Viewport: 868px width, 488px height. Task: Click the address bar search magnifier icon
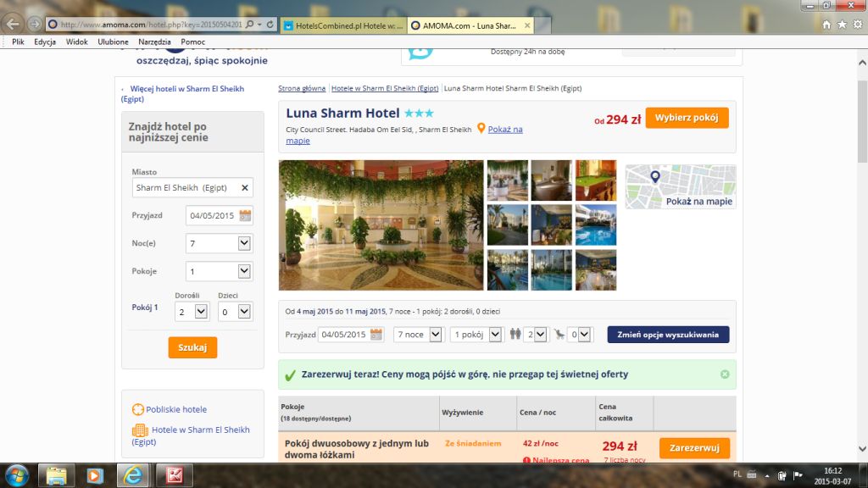[x=250, y=25]
